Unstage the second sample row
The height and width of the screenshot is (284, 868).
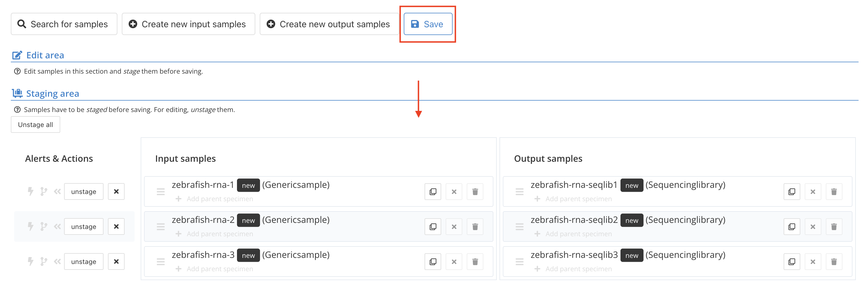coord(84,227)
